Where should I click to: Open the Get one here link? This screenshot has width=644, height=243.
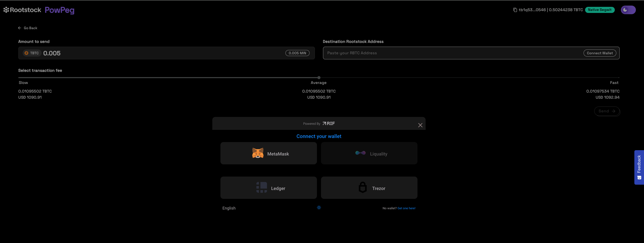coord(406,208)
